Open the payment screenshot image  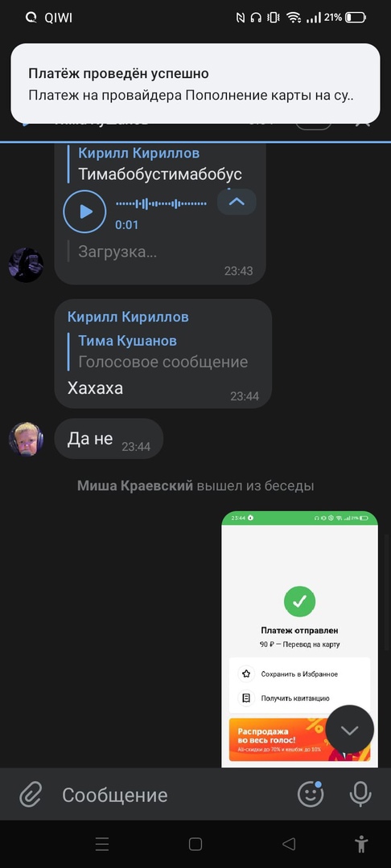click(299, 639)
